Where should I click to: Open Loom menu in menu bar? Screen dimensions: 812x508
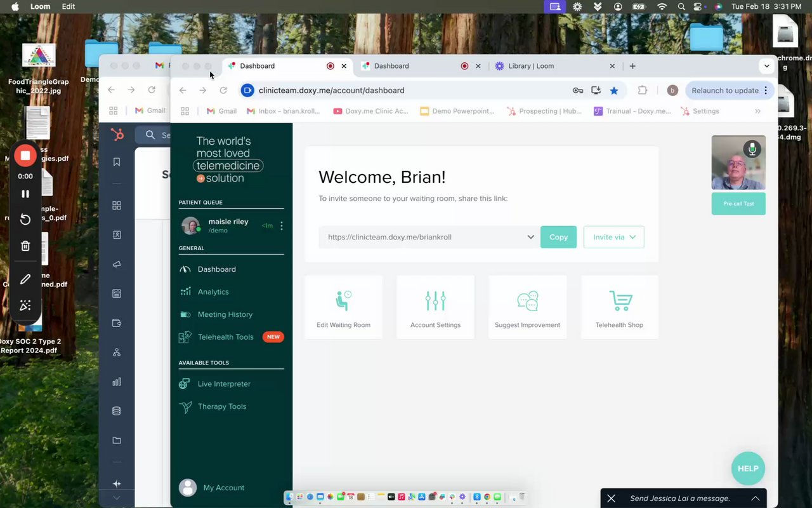41,6
